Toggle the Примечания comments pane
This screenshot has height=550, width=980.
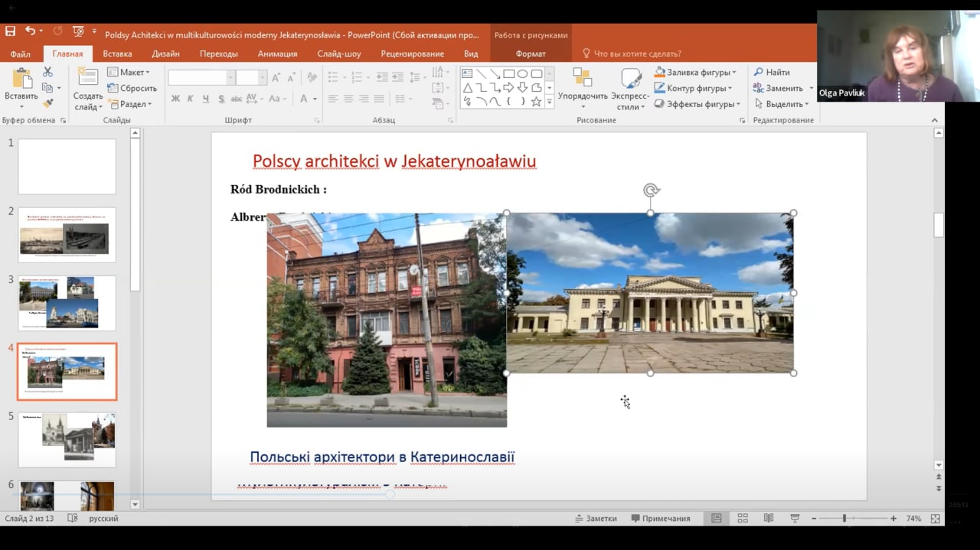pos(661,519)
